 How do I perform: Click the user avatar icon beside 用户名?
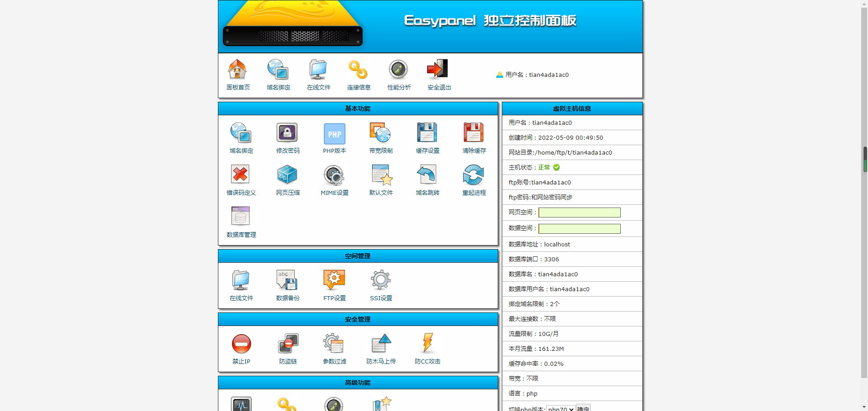tap(500, 75)
